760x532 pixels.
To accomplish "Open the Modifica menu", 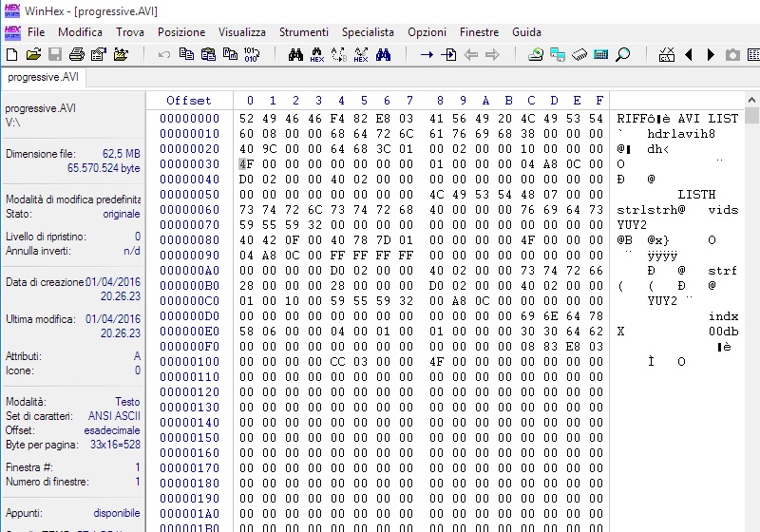I will coord(80,32).
